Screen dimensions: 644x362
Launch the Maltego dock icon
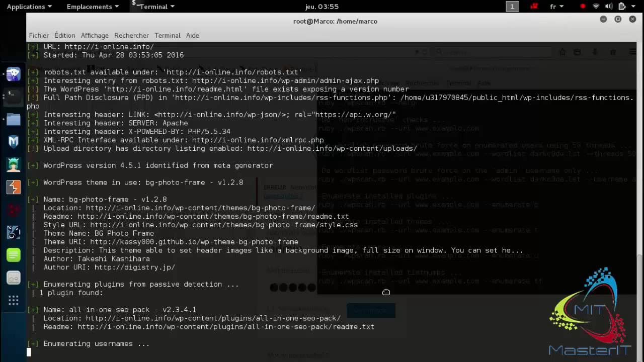coord(13,232)
